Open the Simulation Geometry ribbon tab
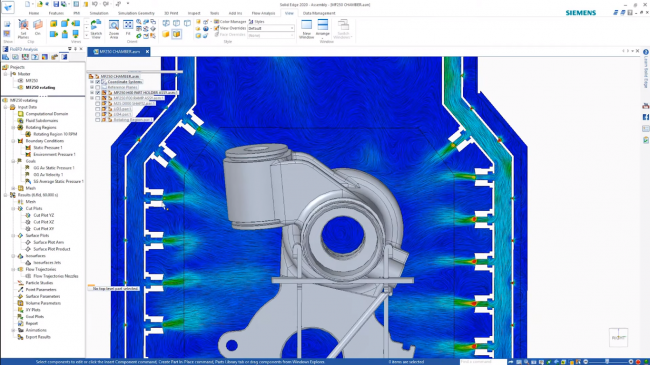 click(136, 13)
